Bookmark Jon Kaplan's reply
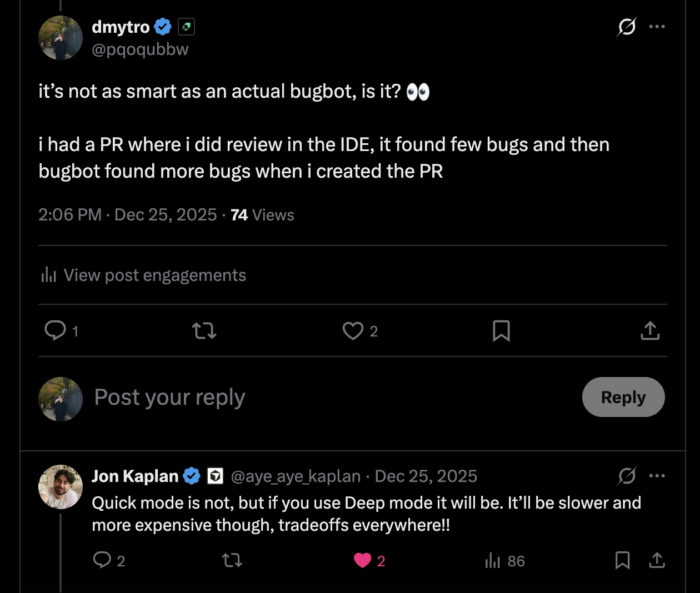Image resolution: width=700 pixels, height=593 pixels. (x=622, y=561)
